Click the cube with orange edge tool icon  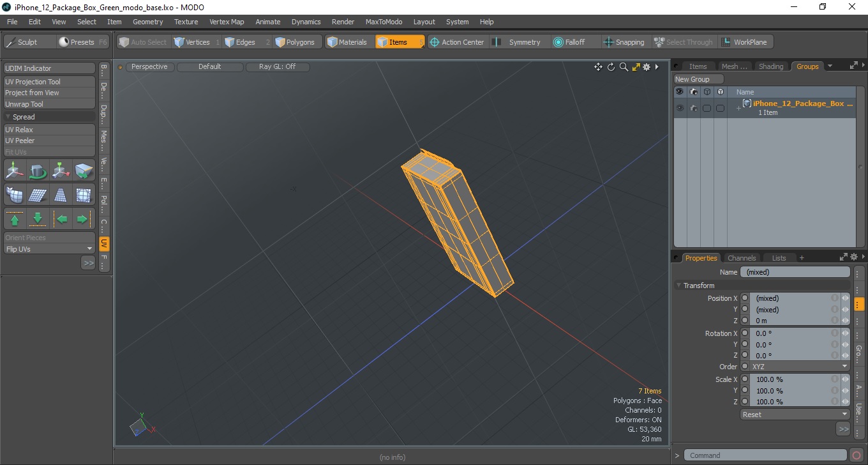84,171
